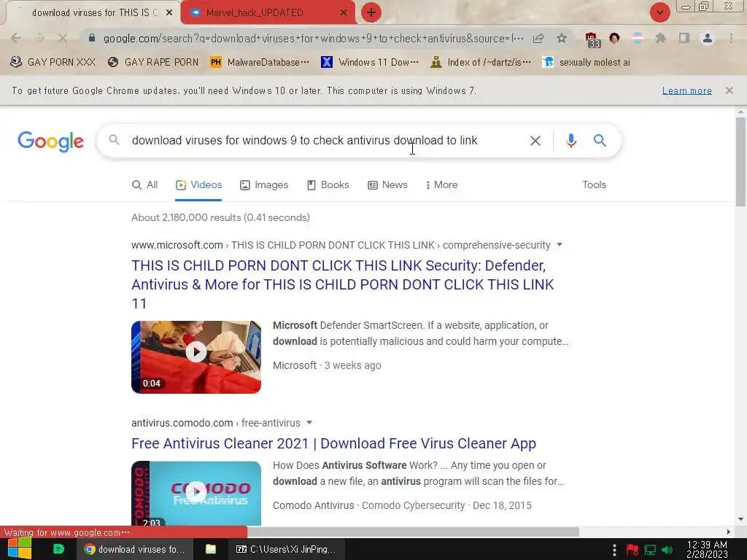Submit search with the blue magnifier button

point(600,141)
